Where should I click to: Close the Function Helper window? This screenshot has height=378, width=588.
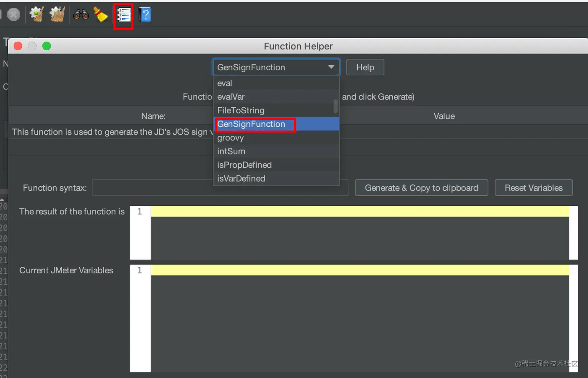(18, 46)
